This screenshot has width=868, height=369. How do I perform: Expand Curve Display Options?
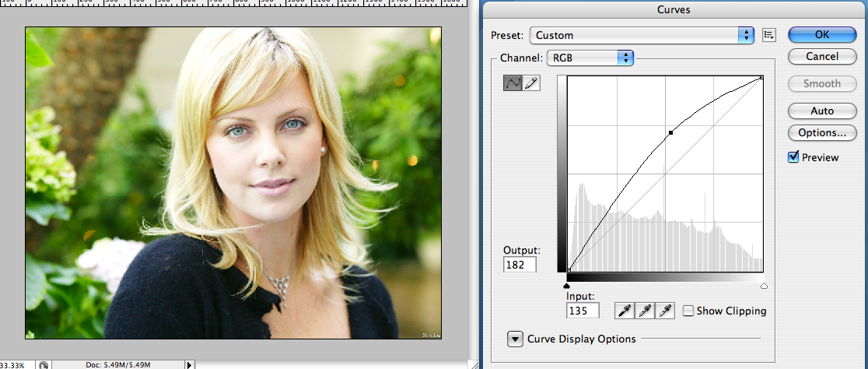point(516,339)
